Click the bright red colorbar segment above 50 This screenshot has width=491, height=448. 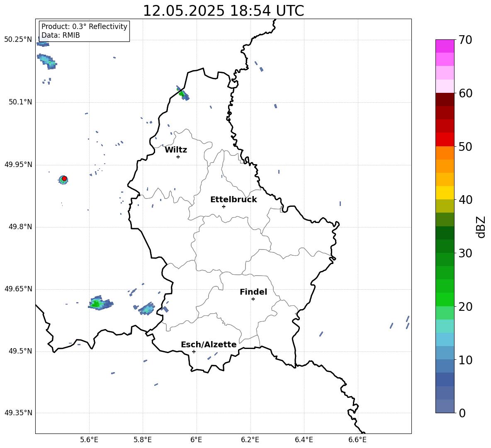pyautogui.click(x=445, y=140)
